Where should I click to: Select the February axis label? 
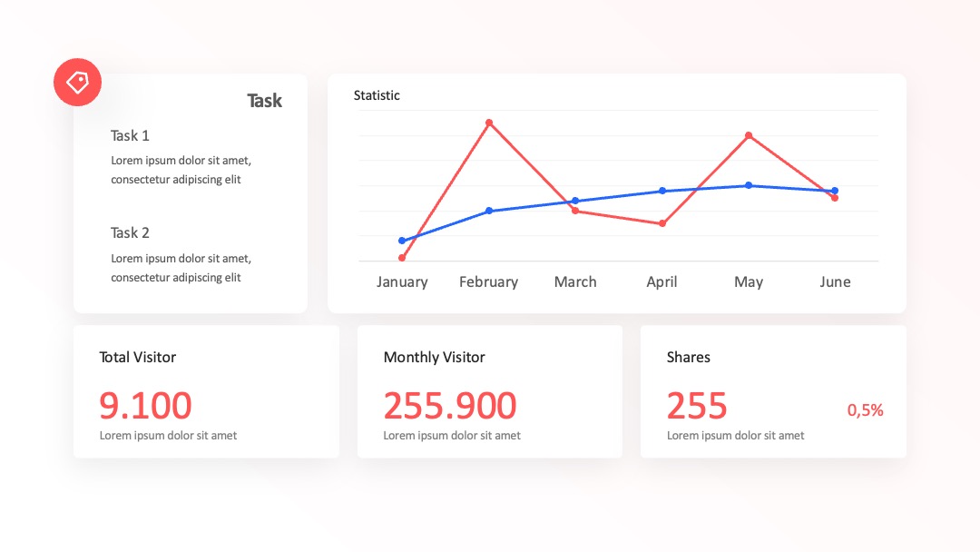[489, 282]
